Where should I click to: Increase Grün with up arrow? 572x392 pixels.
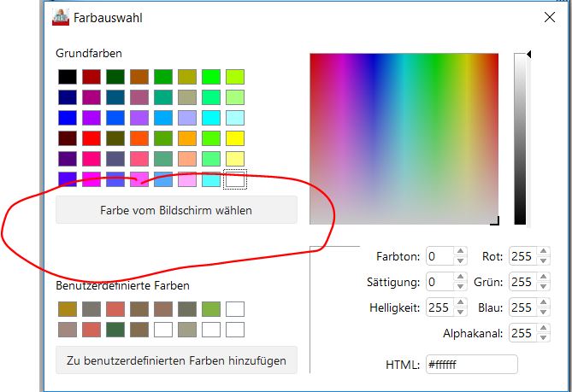tap(544, 277)
